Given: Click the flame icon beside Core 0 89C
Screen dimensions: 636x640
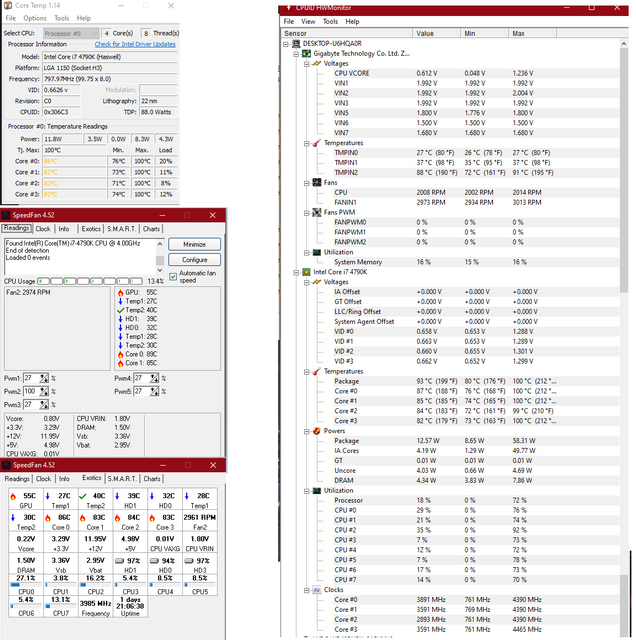Looking at the screenshot, I should (120, 354).
